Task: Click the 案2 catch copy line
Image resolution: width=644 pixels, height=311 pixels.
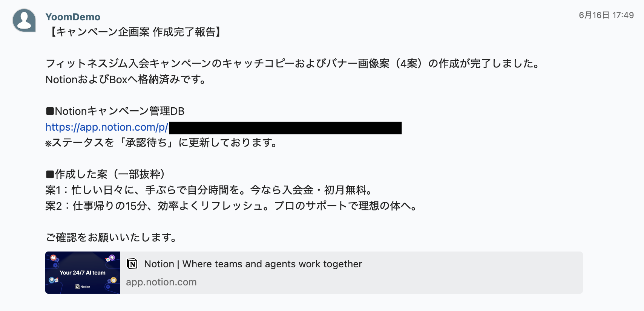Action: (231, 206)
